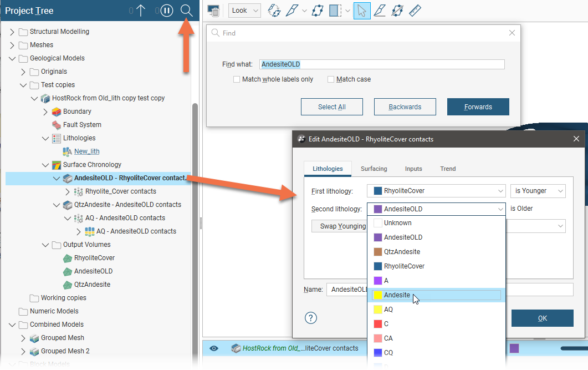Viewport: 588px width, 370px height.
Task: Click the draw slicer line tool
Action: [x=379, y=11]
